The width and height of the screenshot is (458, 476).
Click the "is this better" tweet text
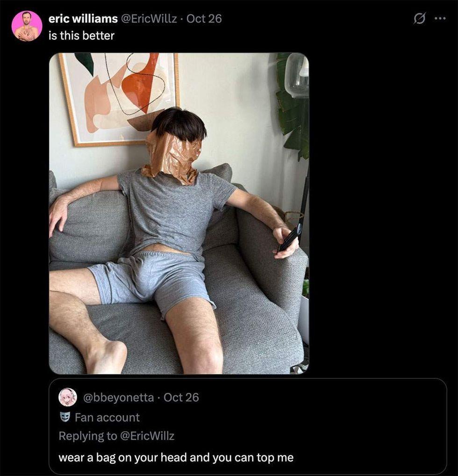81,36
